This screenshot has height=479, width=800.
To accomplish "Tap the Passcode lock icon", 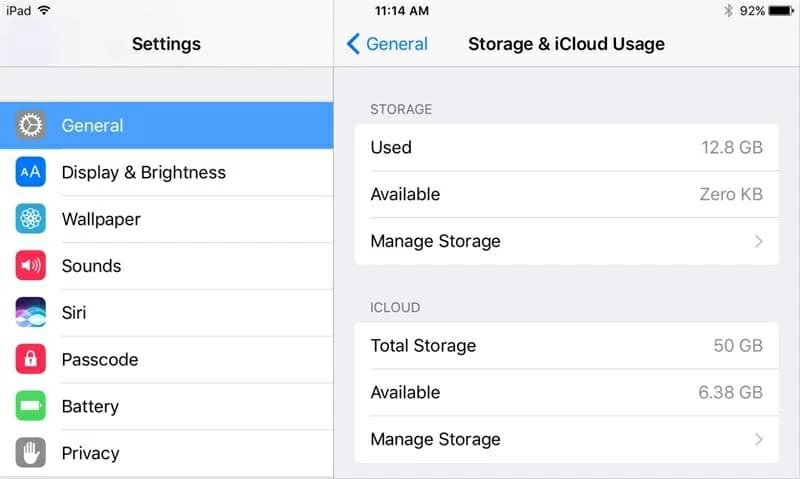I will click(x=31, y=359).
